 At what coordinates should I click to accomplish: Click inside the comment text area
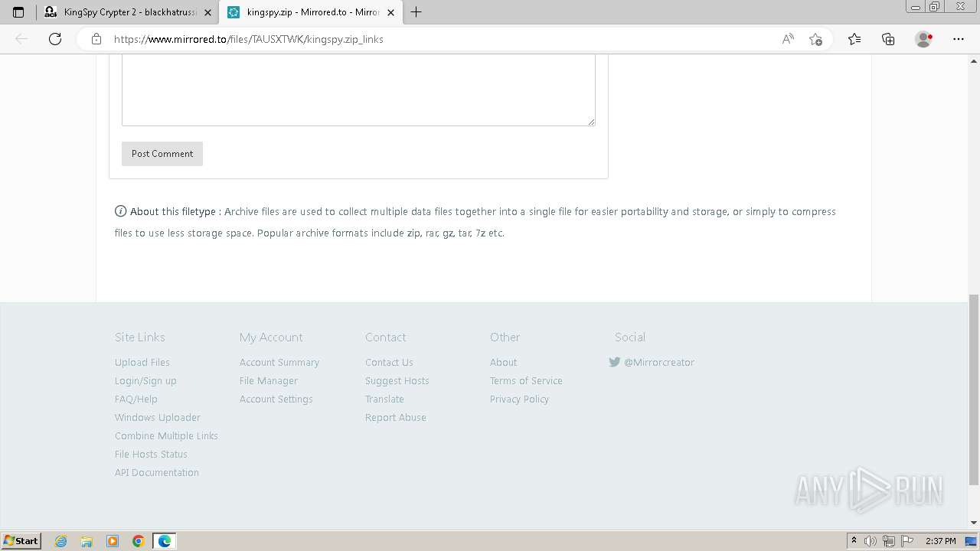[358, 90]
